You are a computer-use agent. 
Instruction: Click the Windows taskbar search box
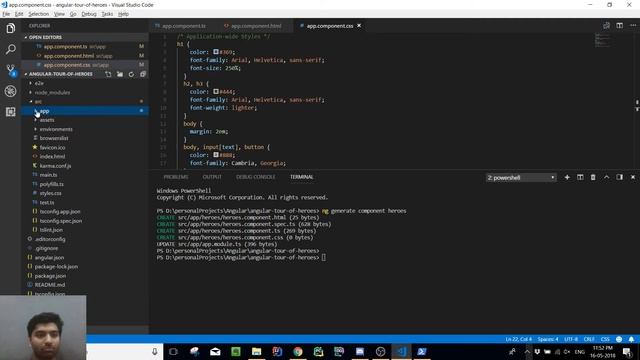pyautogui.click(x=124, y=351)
